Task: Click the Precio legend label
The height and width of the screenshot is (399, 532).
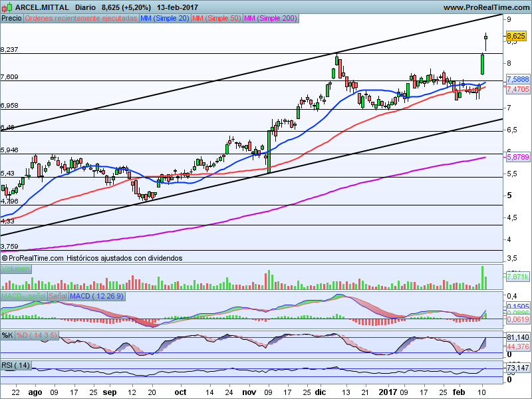Action: [11, 19]
